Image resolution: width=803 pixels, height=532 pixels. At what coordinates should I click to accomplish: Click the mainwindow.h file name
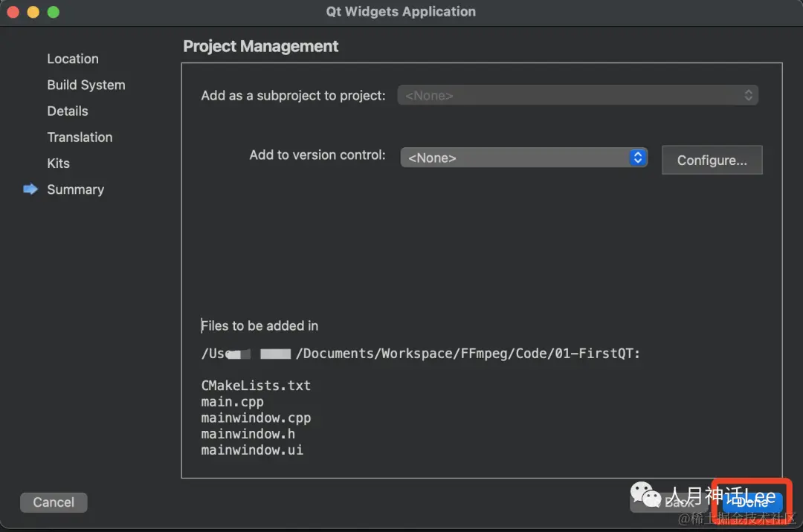pyautogui.click(x=248, y=434)
